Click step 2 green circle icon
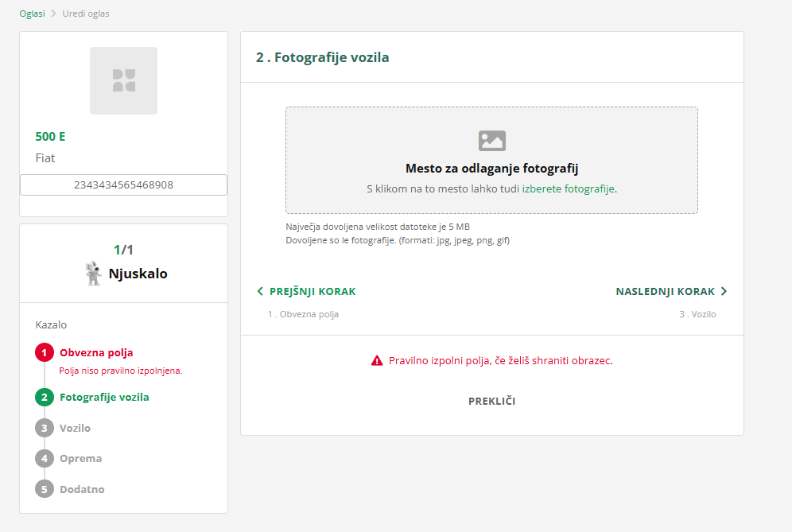 [45, 397]
